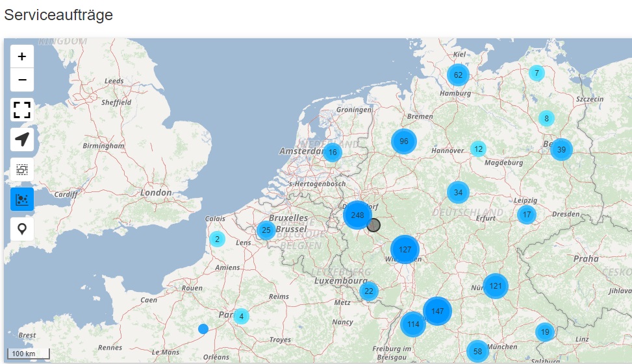Viewport: 632px width, 364px height.
Task: Select the 58 cluster near München
Action: tap(477, 351)
